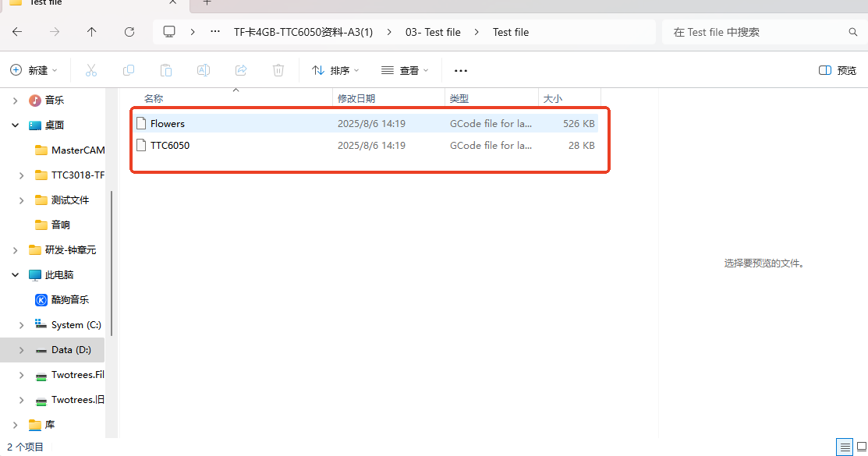Switch to large thumbnails view icon

[x=860, y=447]
